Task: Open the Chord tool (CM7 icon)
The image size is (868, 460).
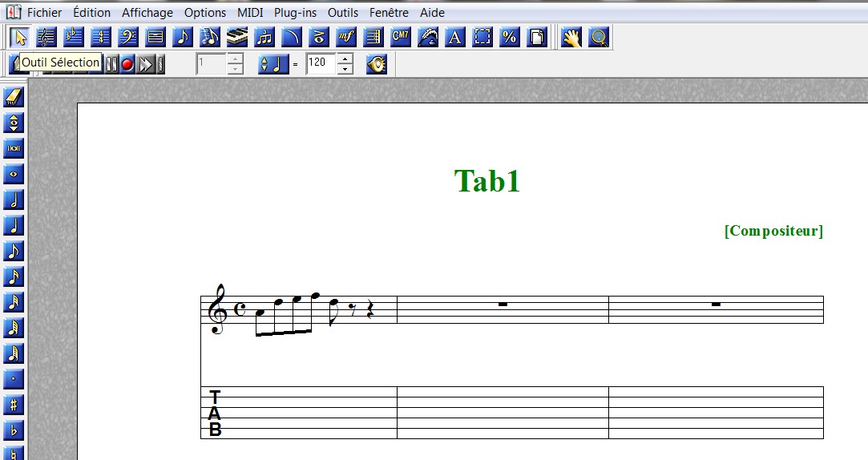Action: (x=401, y=37)
